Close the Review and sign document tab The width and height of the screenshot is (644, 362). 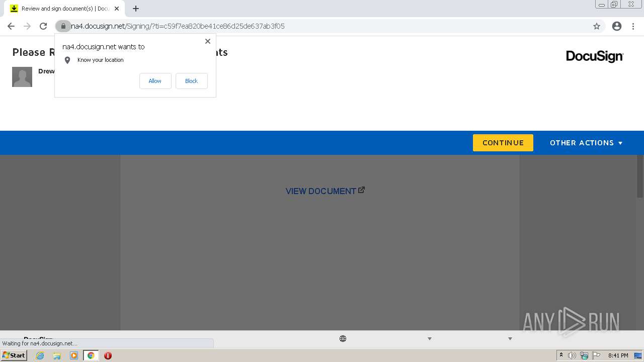point(117,9)
